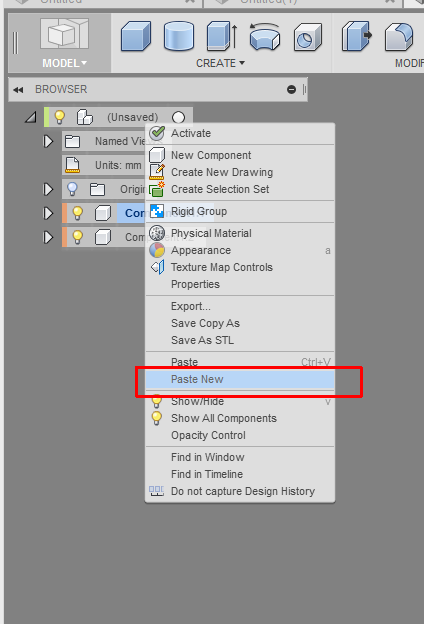Expand the highlighted first component
This screenshot has width=424, height=624.
point(48,213)
